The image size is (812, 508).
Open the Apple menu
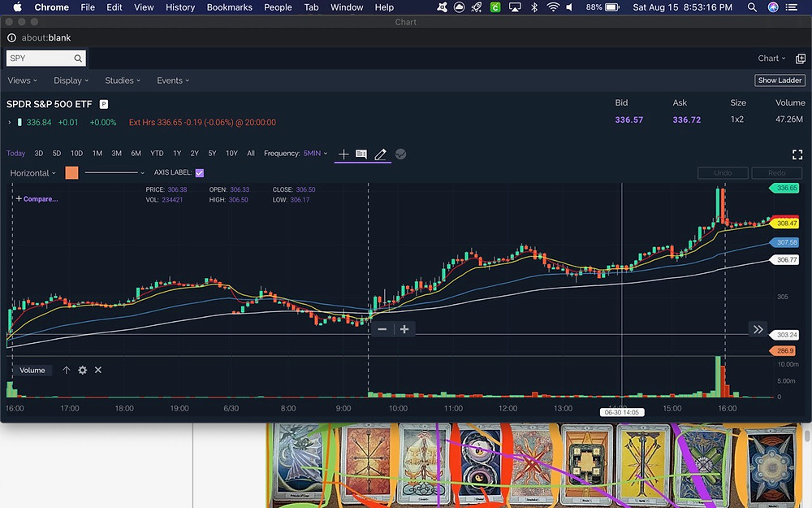click(x=17, y=7)
